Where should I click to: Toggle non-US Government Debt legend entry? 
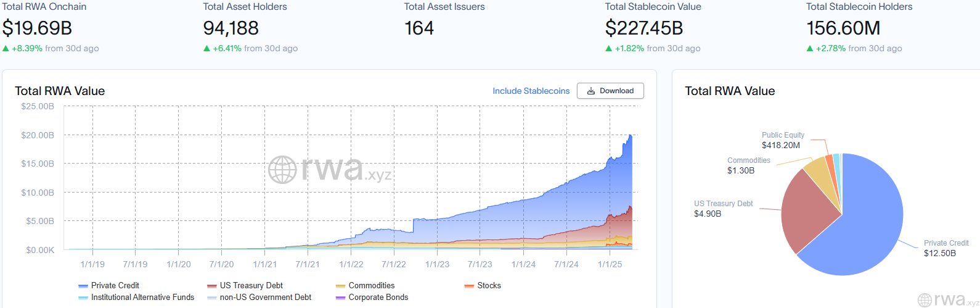[259, 298]
